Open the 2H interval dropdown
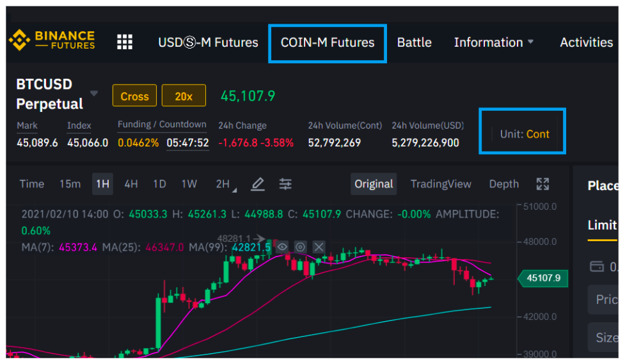 tap(225, 184)
